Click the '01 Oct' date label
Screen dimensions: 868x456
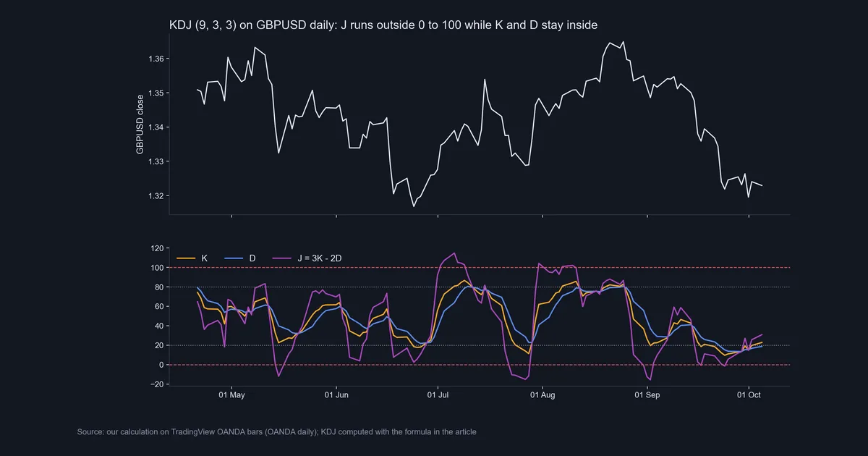[x=749, y=395]
